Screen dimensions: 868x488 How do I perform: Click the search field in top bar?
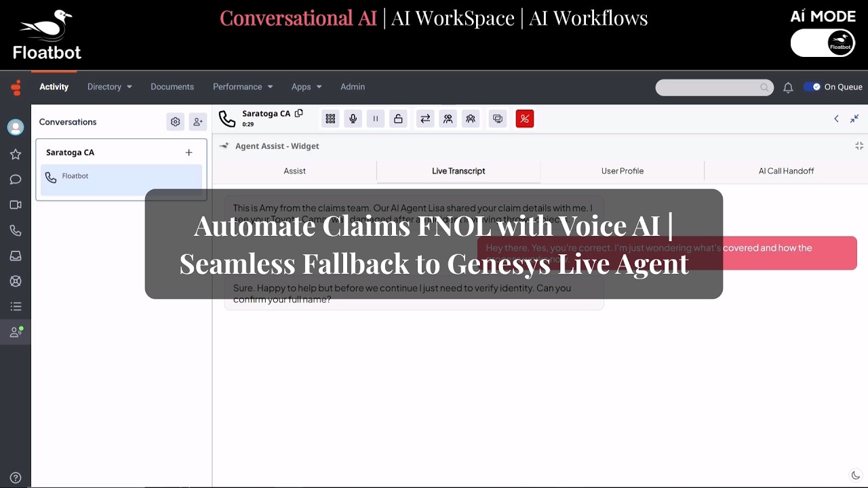tap(714, 87)
